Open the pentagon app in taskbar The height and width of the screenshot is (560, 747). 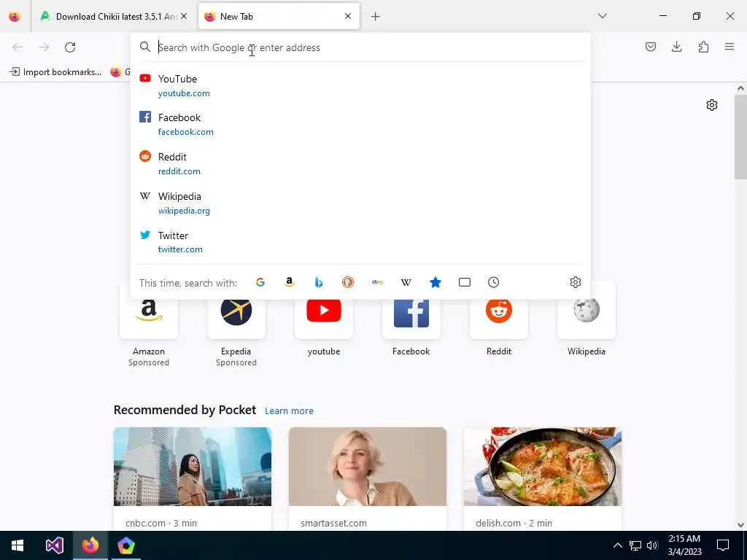click(125, 545)
